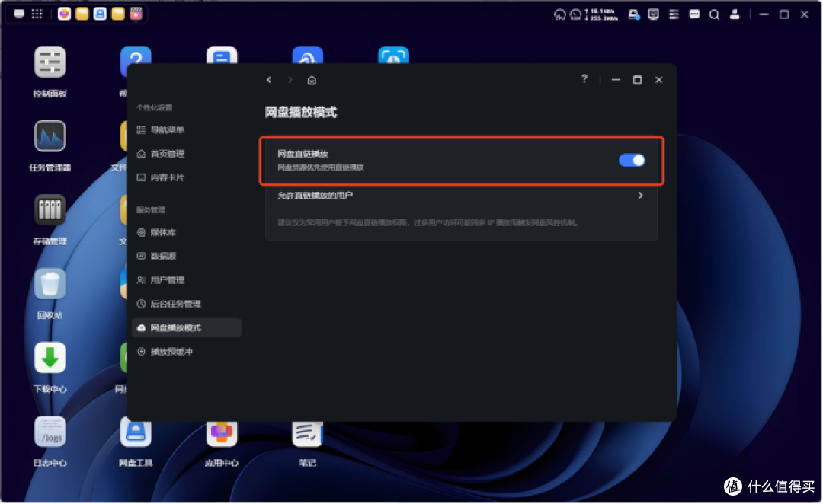Go back with the left arrow

(269, 80)
